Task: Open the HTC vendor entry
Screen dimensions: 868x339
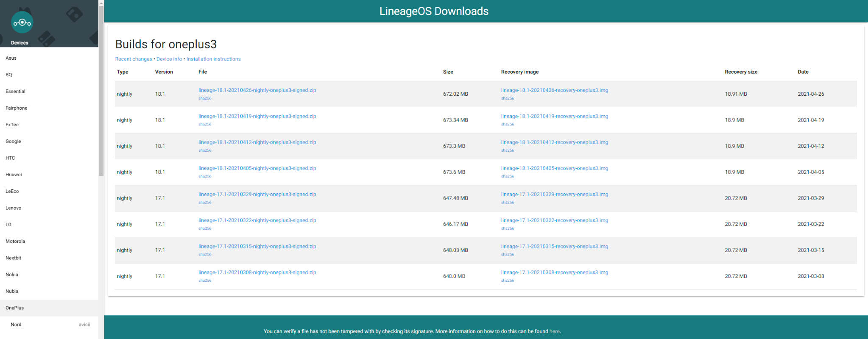Action: coord(49,158)
